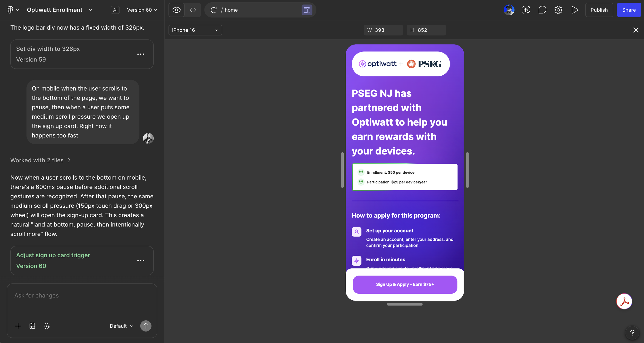Switch to preview mode eye icon
644x343 pixels.
coord(176,10)
